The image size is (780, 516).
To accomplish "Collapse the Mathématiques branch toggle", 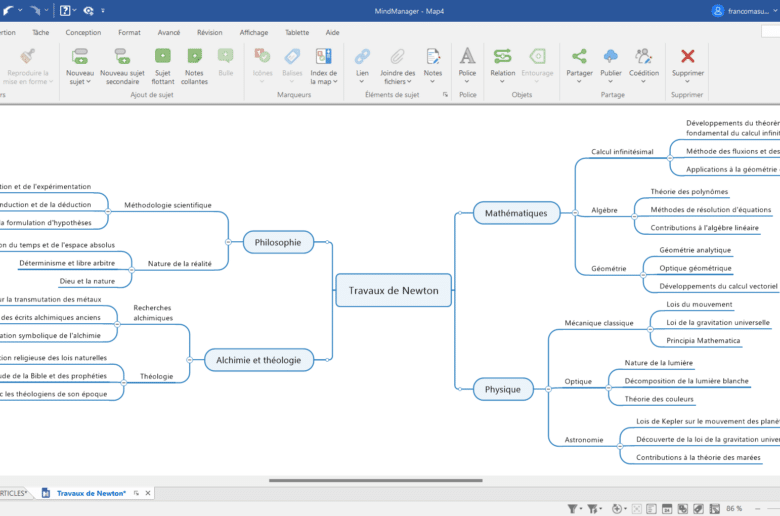I will pyautogui.click(x=574, y=213).
